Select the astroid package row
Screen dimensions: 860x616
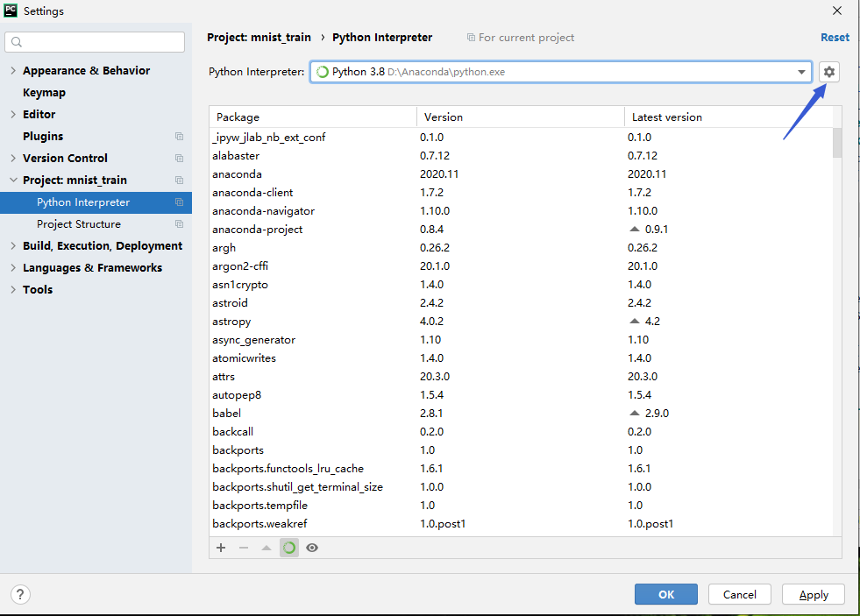(521, 302)
